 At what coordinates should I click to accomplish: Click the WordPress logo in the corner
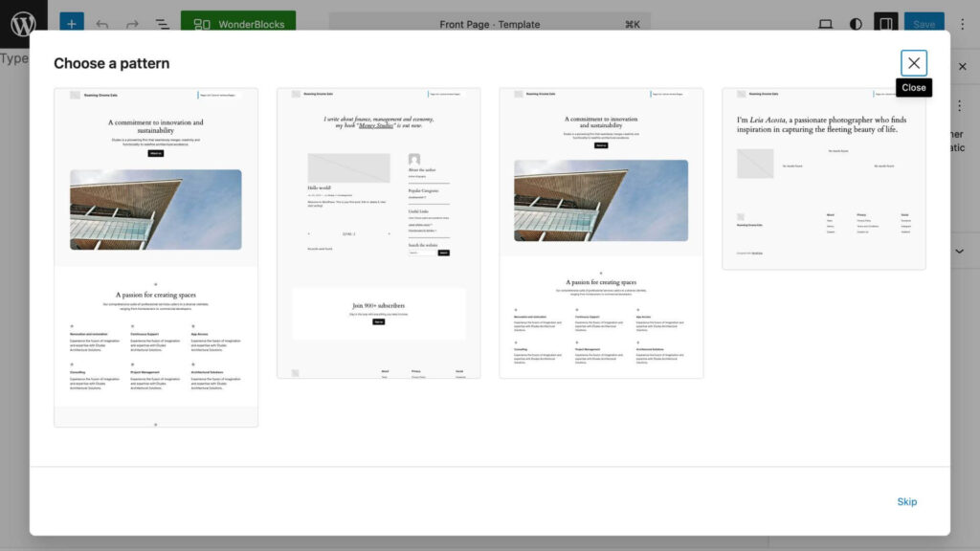click(x=23, y=24)
